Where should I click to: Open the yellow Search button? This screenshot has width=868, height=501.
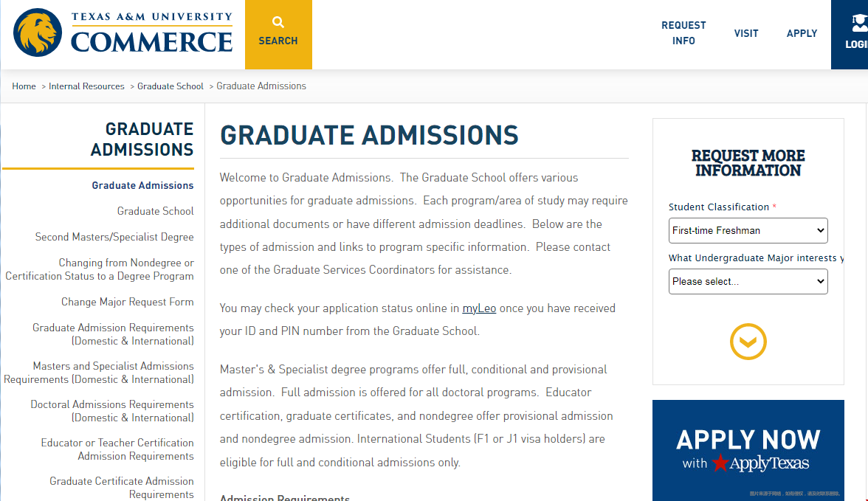point(278,34)
